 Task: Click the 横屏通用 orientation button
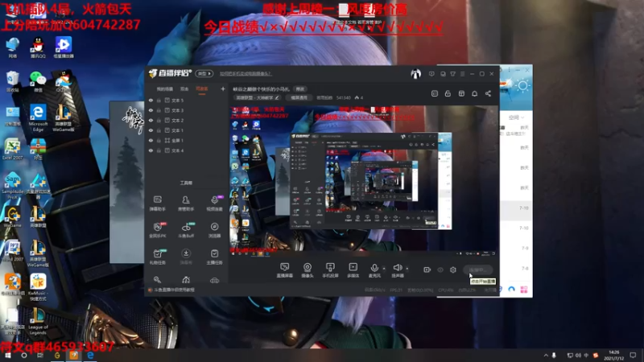pos(299,97)
